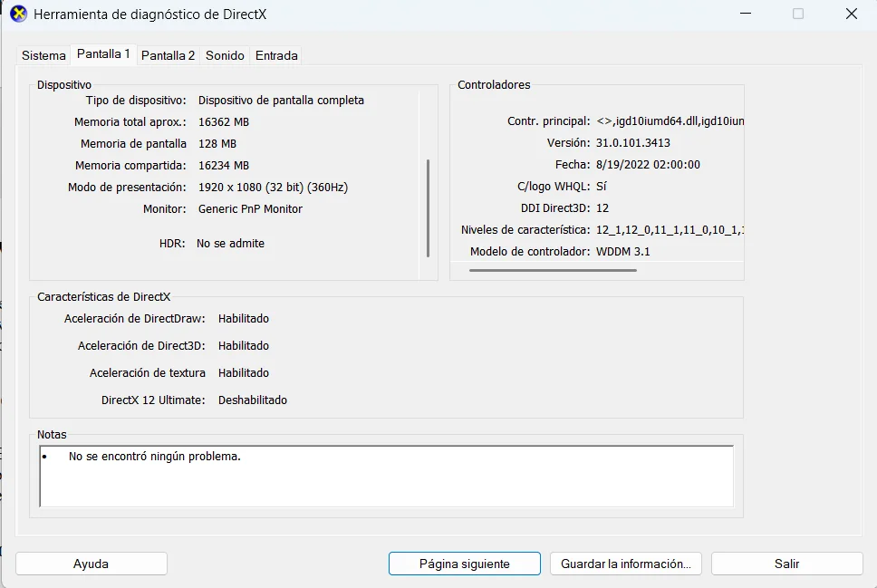Click 'Habilitado' next to Aceleración de textura
Image resolution: width=877 pixels, height=588 pixels.
pyautogui.click(x=244, y=372)
